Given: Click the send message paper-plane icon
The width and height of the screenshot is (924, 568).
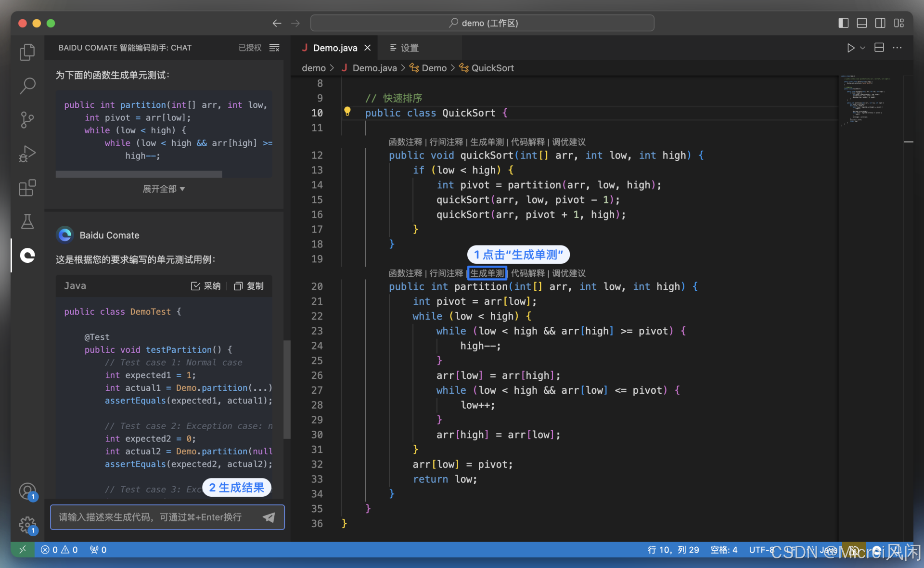Looking at the screenshot, I should [269, 517].
